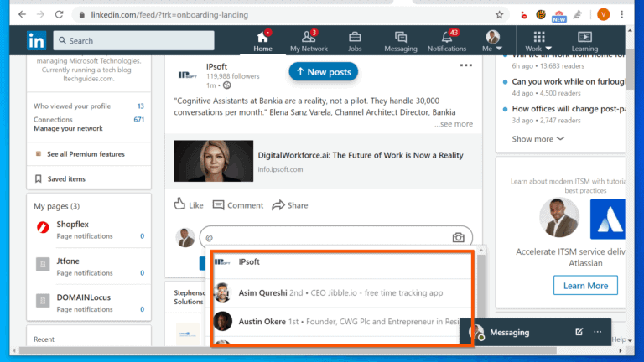Like the IPsoft post
This screenshot has height=362, width=644.
(189, 204)
